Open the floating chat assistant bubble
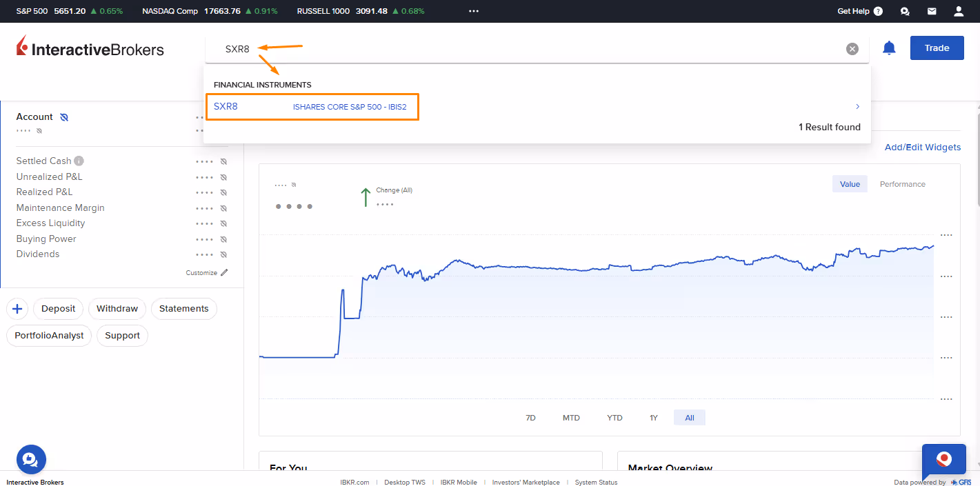This screenshot has width=980, height=486. pyautogui.click(x=31, y=459)
